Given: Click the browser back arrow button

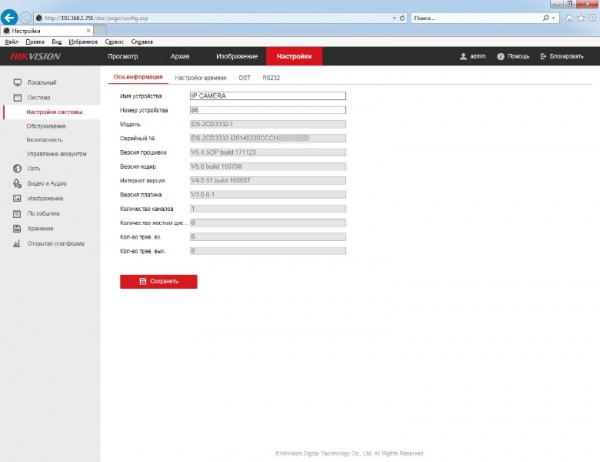Looking at the screenshot, I should click(9, 17).
